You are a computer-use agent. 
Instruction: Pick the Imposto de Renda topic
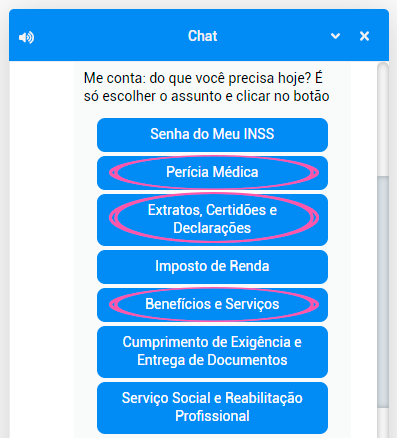pyautogui.click(x=212, y=267)
